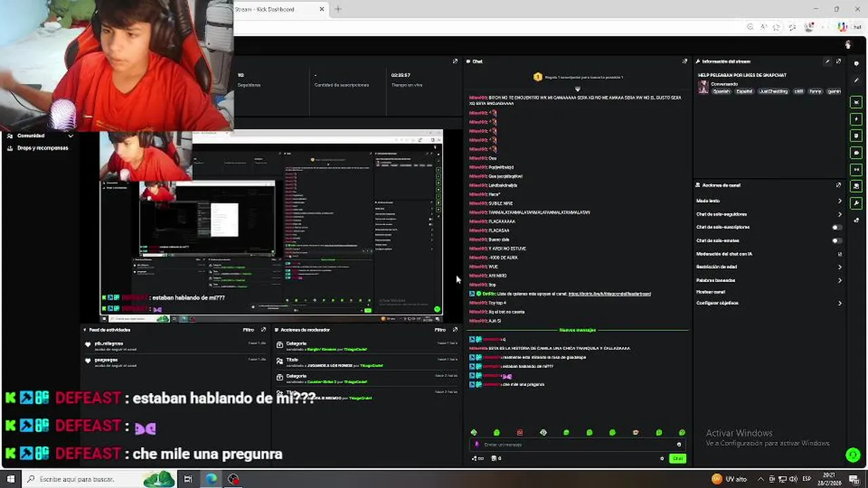The width and height of the screenshot is (868, 488).
Task: Pop out the Acciones de moderador panel
Action: pos(455,330)
